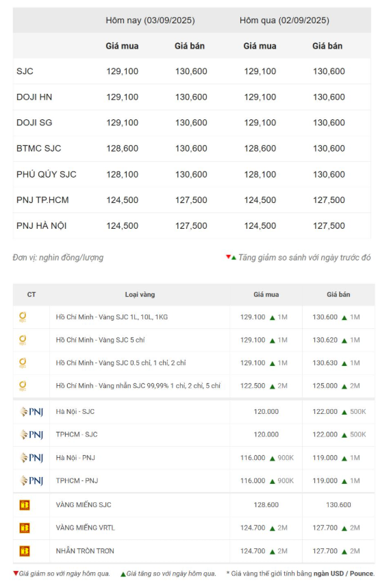Screen dimensions: 389x588
Task: Select the DOJI SG row label
Action: tap(34, 123)
